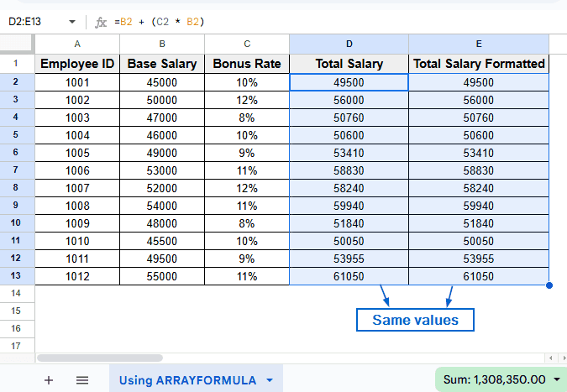This screenshot has height=392, width=567.
Task: Select column C header
Action: pyautogui.click(x=247, y=44)
